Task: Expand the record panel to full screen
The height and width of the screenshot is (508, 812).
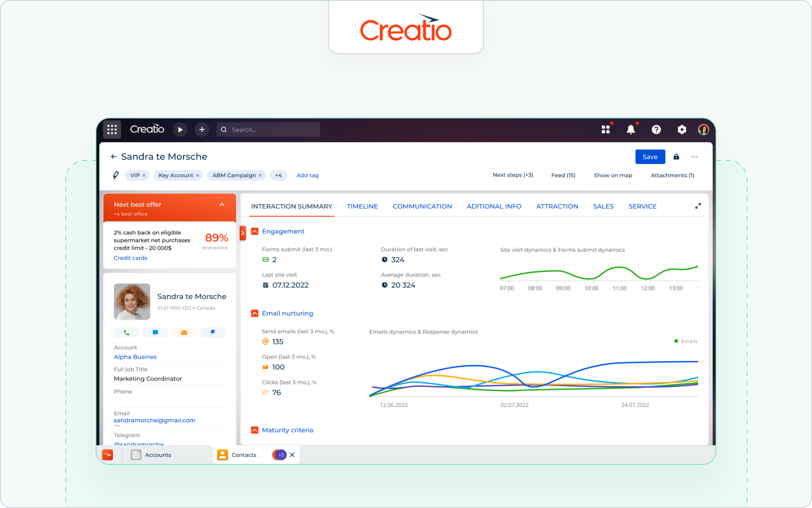Action: [x=698, y=206]
